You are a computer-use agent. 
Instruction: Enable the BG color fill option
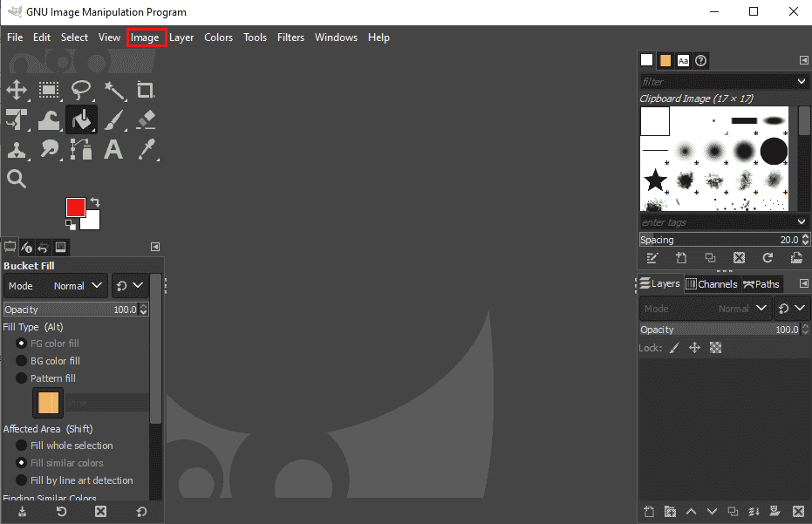[x=20, y=360]
